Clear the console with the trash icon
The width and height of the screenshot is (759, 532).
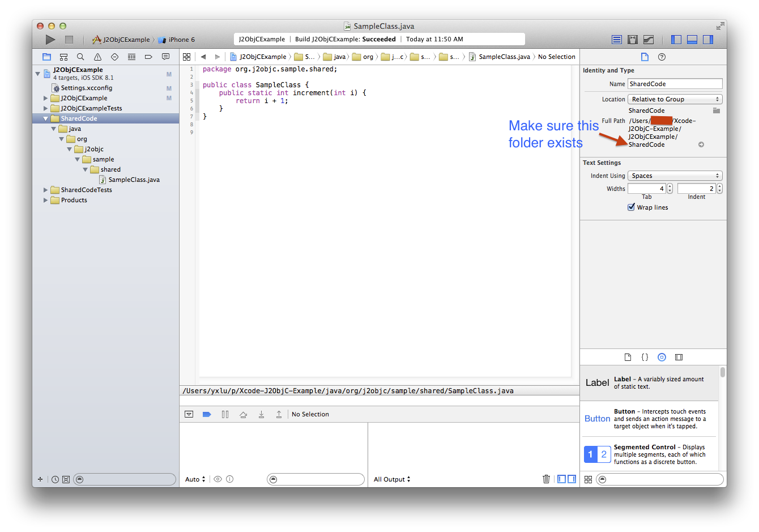pyautogui.click(x=546, y=479)
